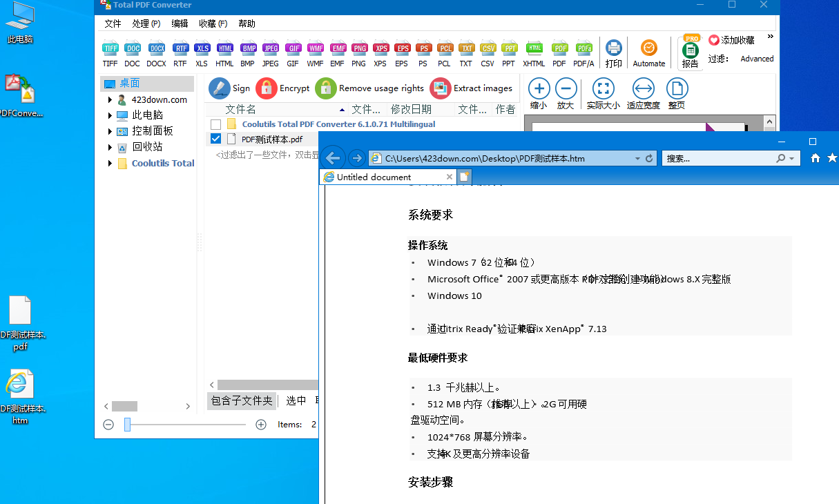Expand the 423down.com tree node

(x=110, y=100)
